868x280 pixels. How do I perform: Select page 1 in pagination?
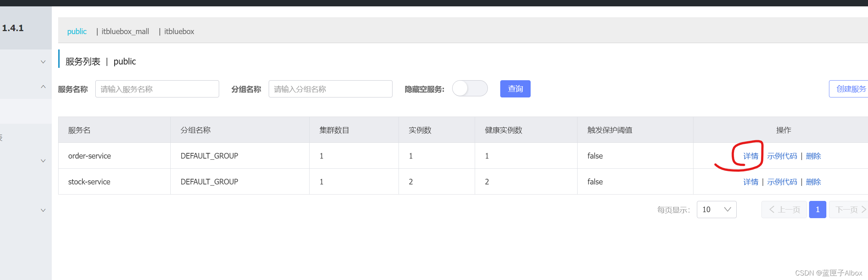[x=818, y=210]
